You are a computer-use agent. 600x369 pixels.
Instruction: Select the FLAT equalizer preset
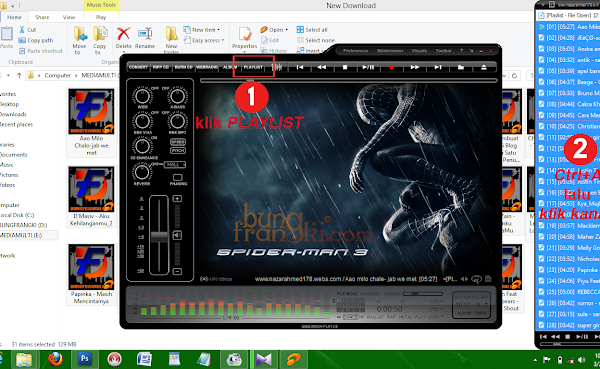(x=420, y=317)
